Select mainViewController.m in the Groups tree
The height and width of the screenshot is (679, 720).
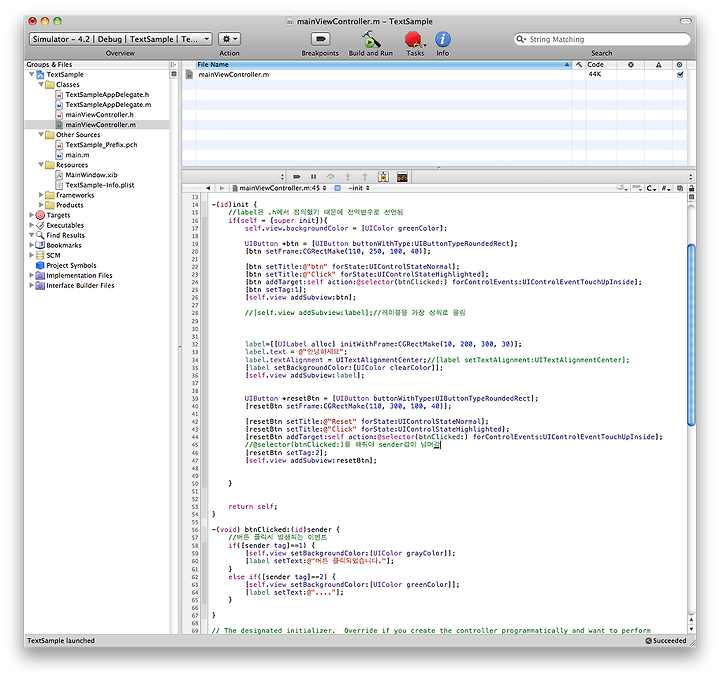(x=100, y=125)
